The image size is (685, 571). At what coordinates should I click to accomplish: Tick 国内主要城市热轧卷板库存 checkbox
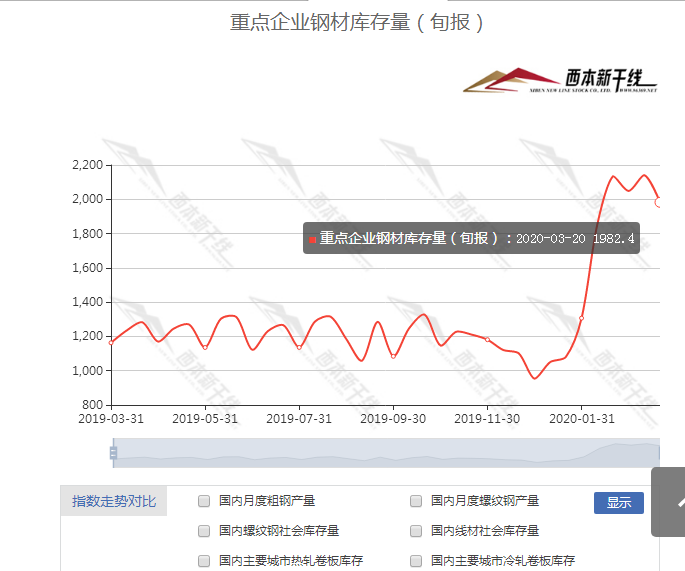click(x=204, y=561)
